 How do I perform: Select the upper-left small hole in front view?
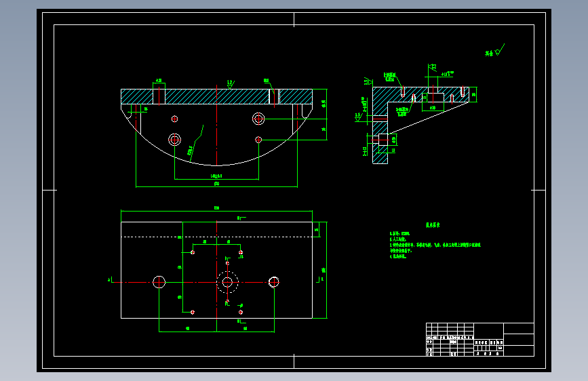(174, 119)
